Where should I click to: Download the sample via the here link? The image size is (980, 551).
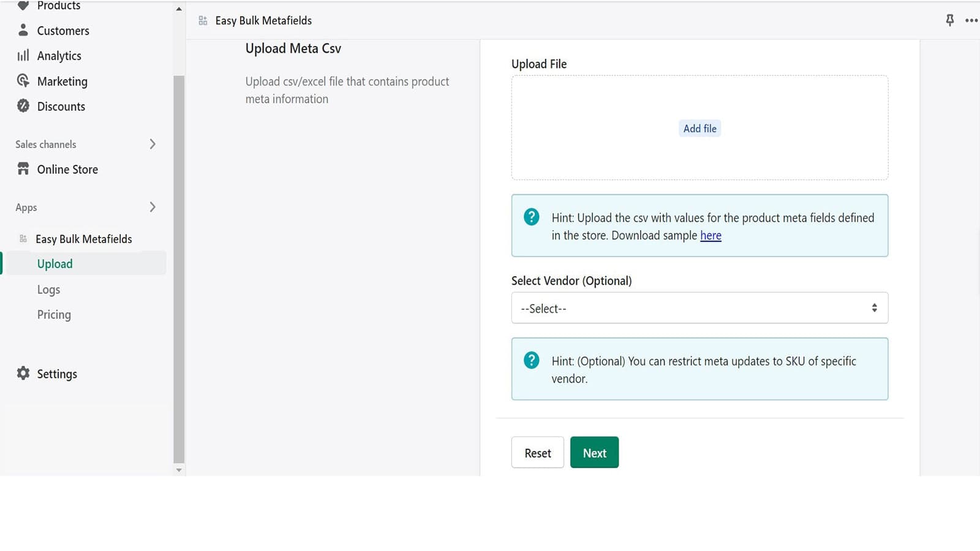710,236
